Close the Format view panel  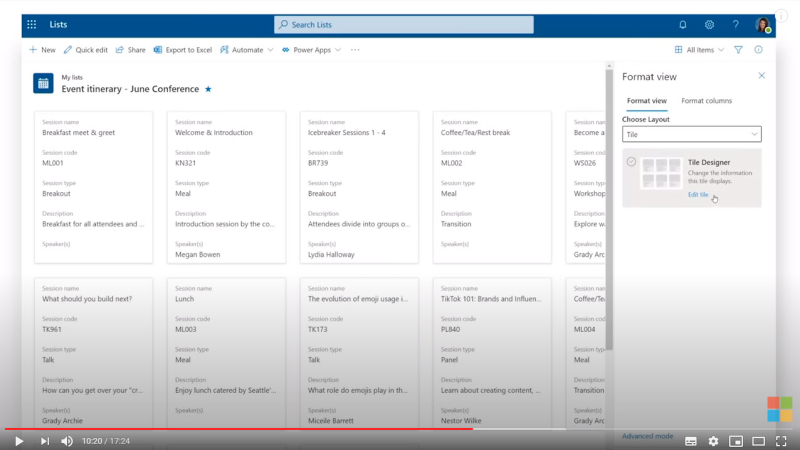[x=762, y=76]
